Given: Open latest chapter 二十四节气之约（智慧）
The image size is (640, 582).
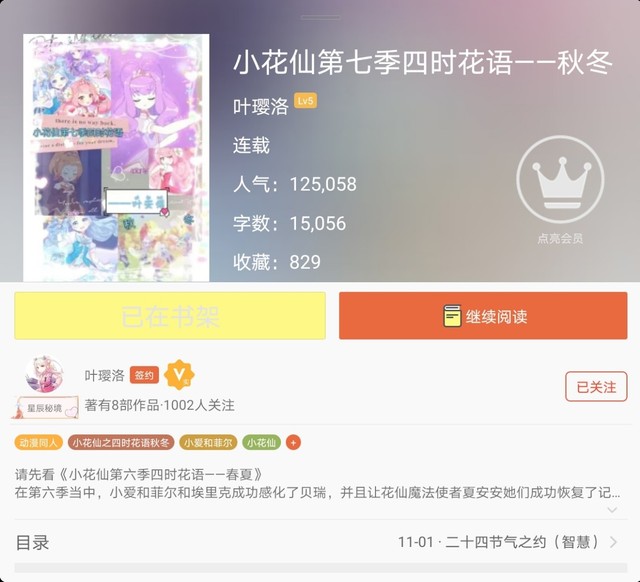Looking at the screenshot, I should 498,542.
